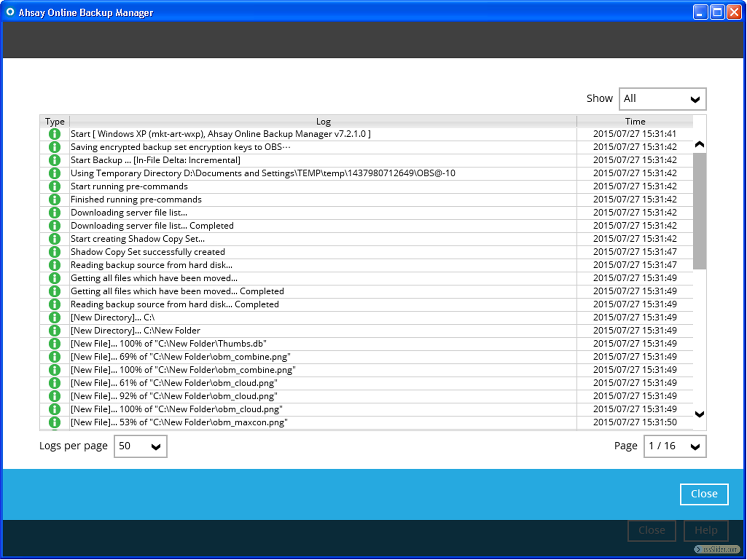Image resolution: width=747 pixels, height=560 pixels.
Task: Click info icon beside 100% obm_combine.png row
Action: (55, 370)
